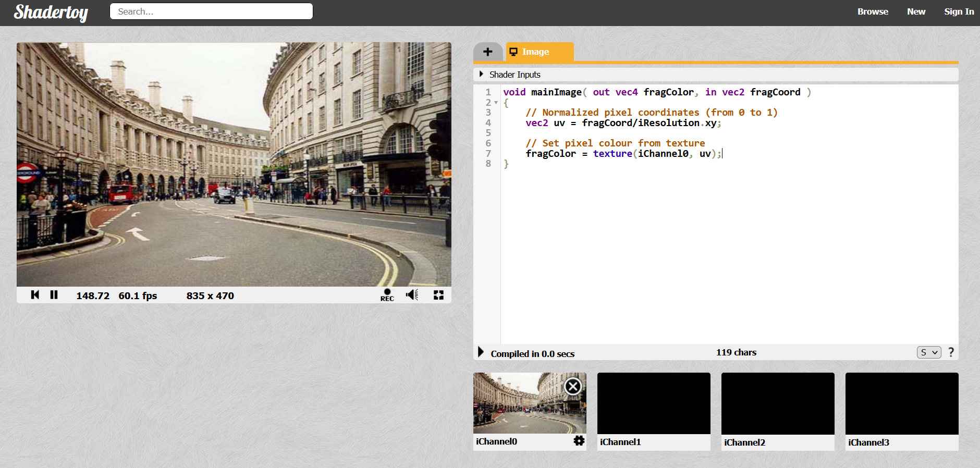
Task: Pause the shader playback
Action: [54, 295]
